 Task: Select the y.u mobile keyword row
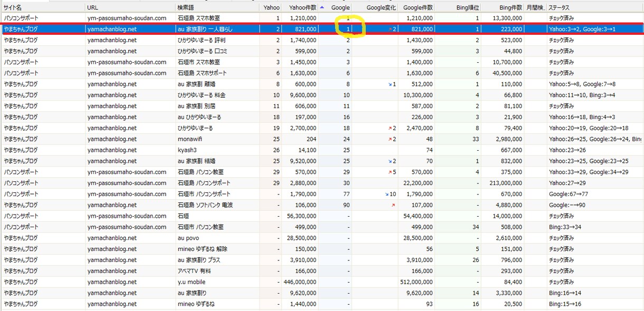(322, 282)
